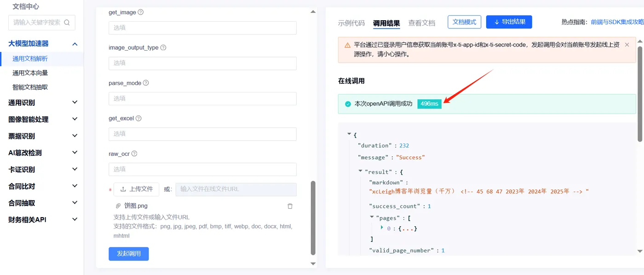Viewport: 644px width, 275px height.
Task: Open help icon next to parse_mode
Action: click(x=146, y=83)
